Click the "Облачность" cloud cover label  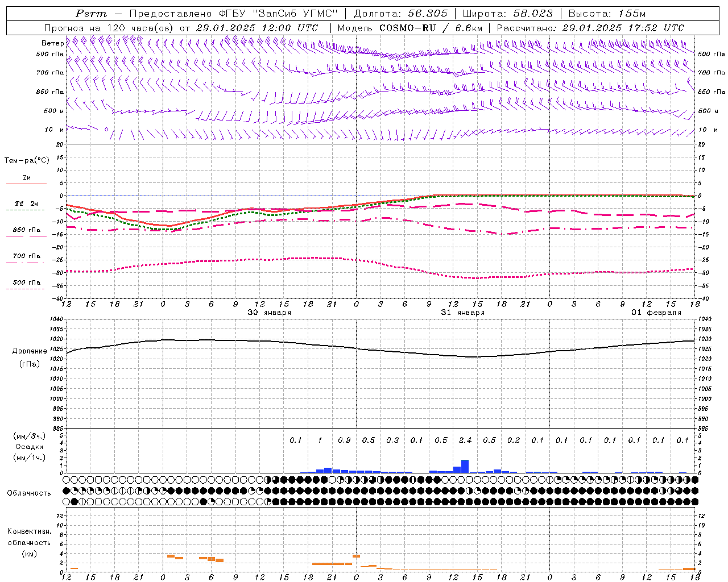(29, 493)
